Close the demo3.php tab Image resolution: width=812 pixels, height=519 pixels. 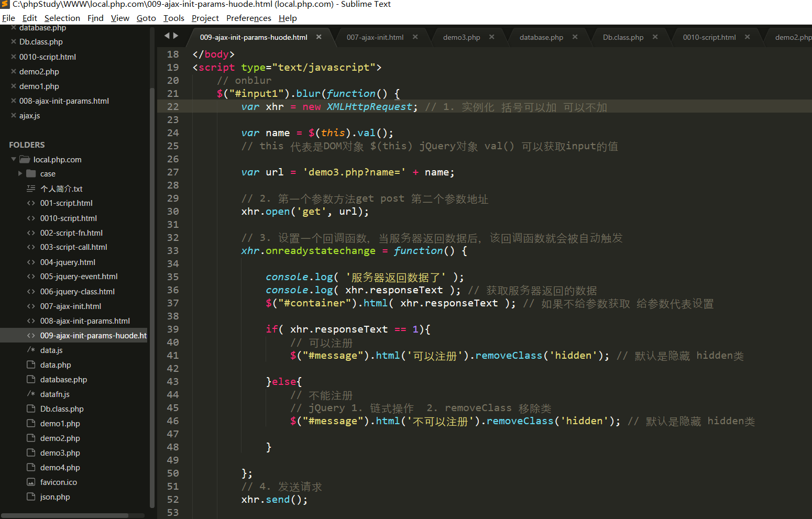point(491,37)
